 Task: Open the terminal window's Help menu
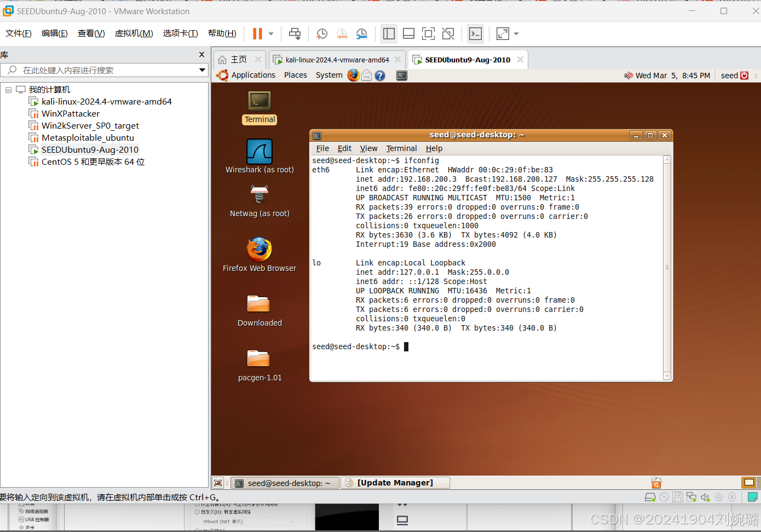(434, 148)
